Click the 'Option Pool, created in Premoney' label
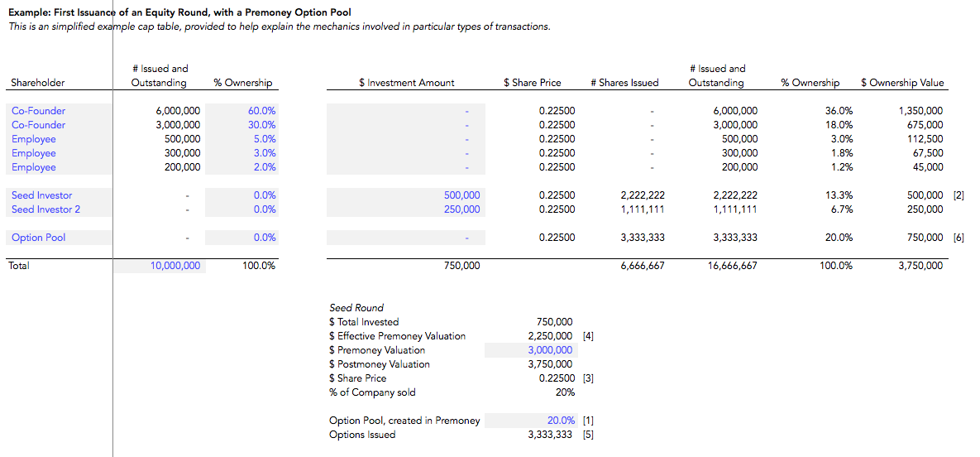Screen dimensions: 980x457 [x=404, y=421]
